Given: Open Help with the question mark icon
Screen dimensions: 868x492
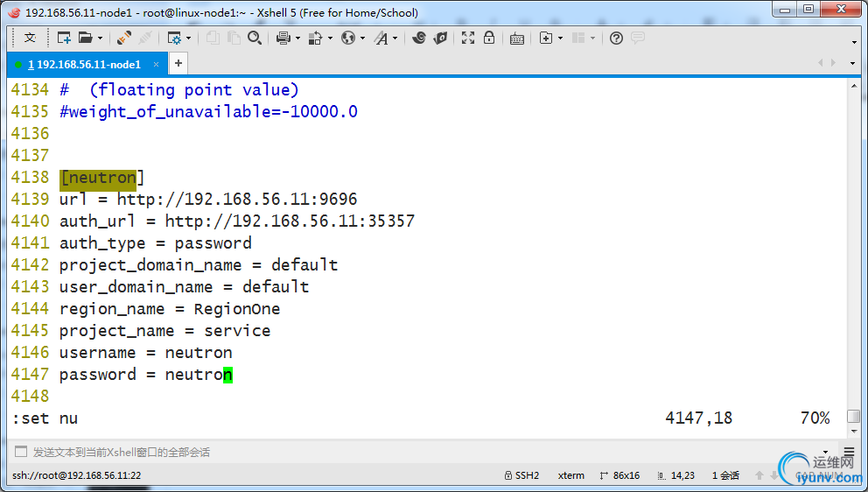Looking at the screenshot, I should [x=616, y=38].
